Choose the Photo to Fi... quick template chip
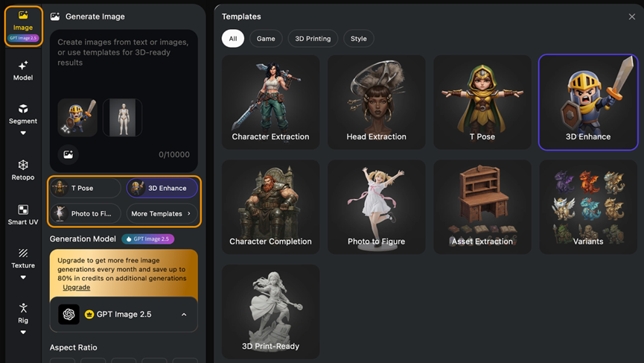The width and height of the screenshot is (644, 363). coord(86,213)
